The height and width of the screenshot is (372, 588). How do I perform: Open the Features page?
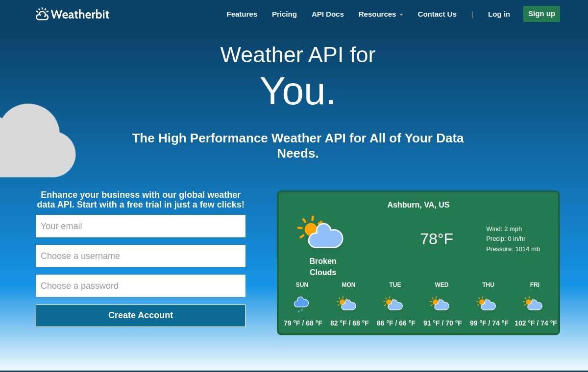[242, 14]
